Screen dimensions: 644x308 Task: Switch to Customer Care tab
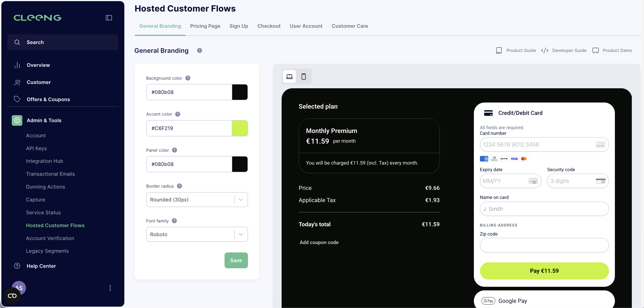point(350,26)
